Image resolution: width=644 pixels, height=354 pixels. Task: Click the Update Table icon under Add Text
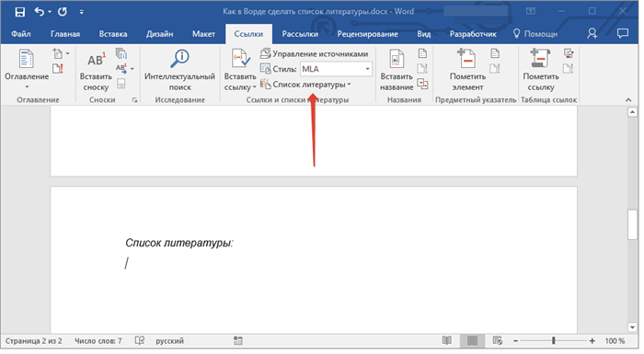(x=58, y=69)
